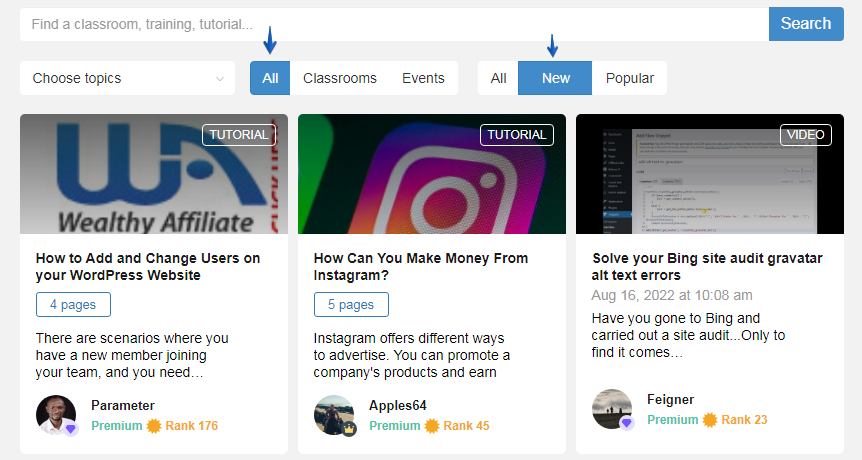Click the VIDEO badge on Bing card
This screenshot has width=862, height=460.
805,135
